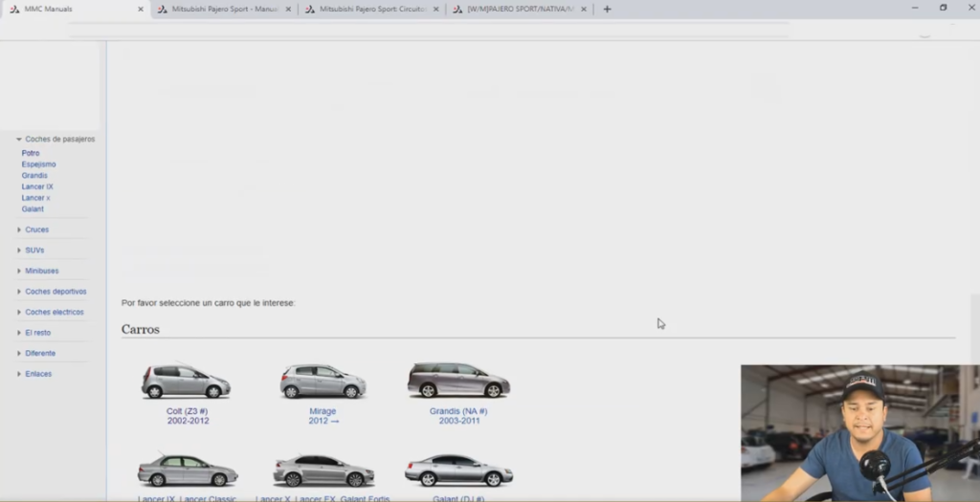The image size is (980, 502).
Task: Open the Potro sidebar link
Action: pyautogui.click(x=31, y=153)
